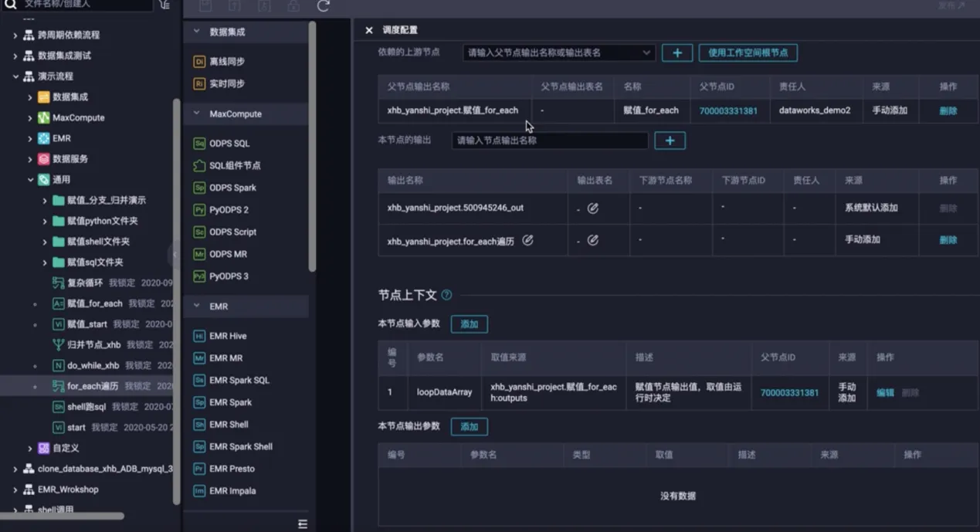Focus the 请输入节点输出名称 input field
The image size is (980, 532).
(550, 141)
